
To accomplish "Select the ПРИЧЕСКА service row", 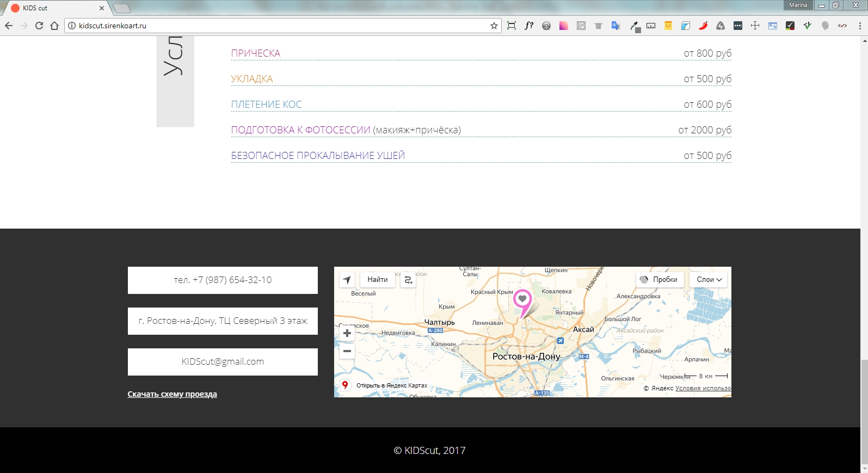I will click(481, 53).
